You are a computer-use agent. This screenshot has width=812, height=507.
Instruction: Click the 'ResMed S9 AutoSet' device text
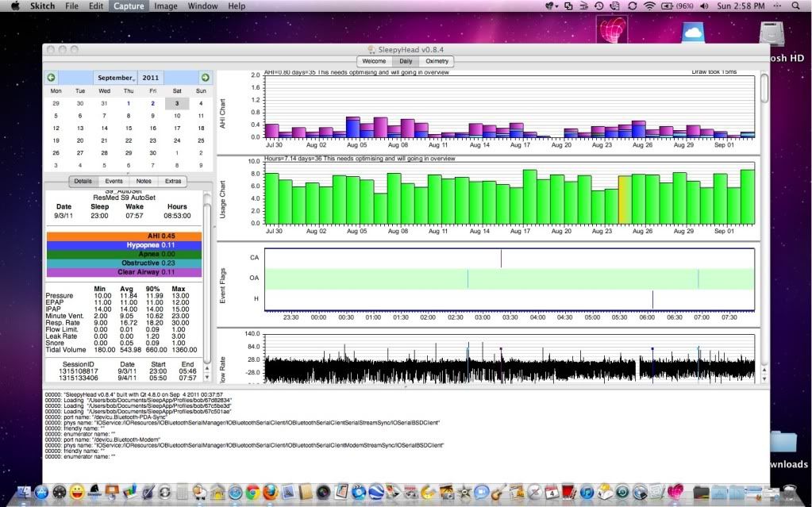click(125, 198)
